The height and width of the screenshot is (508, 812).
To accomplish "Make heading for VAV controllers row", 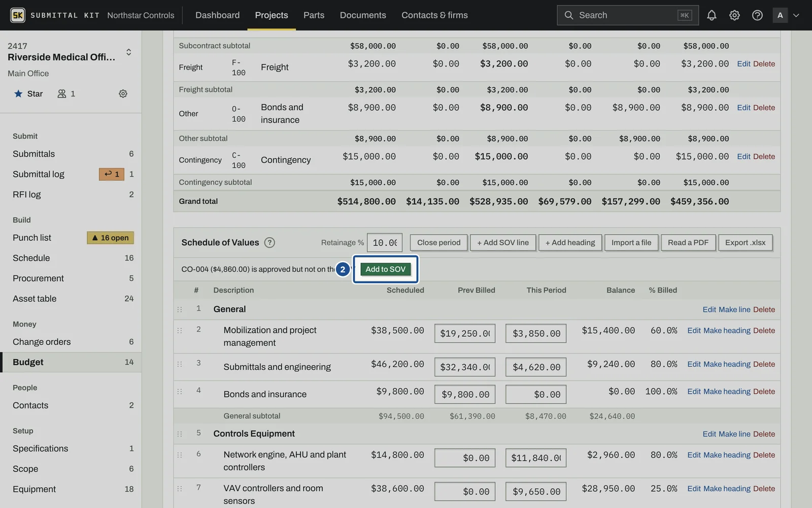I will [x=727, y=489].
